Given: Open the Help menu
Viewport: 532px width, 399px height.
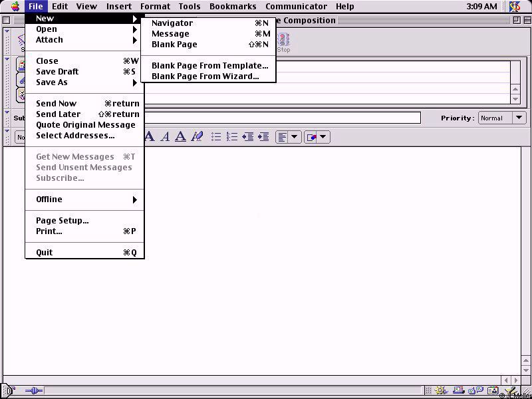Looking at the screenshot, I should [344, 6].
